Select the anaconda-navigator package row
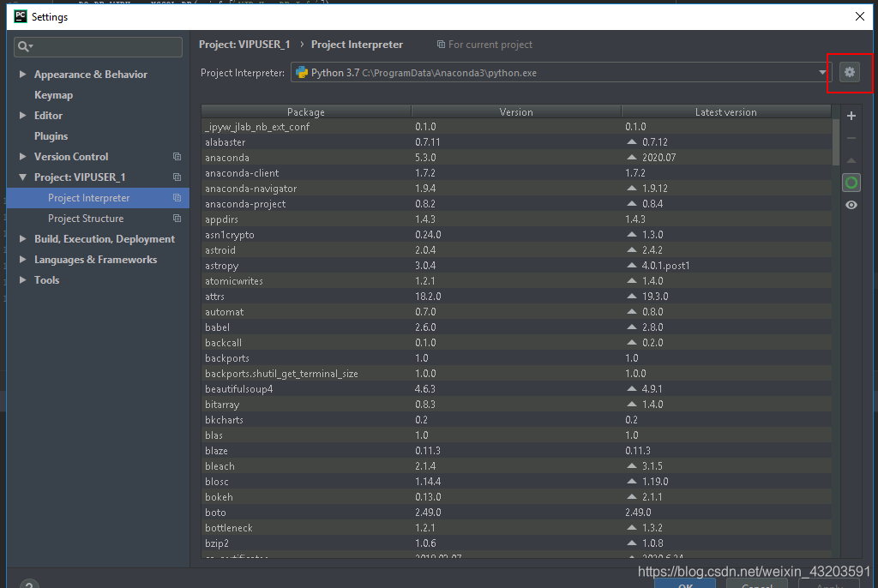The height and width of the screenshot is (588, 878). click(x=516, y=189)
